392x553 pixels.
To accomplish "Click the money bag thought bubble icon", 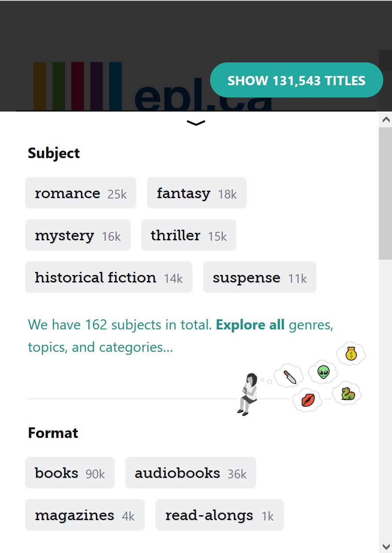I will [351, 354].
